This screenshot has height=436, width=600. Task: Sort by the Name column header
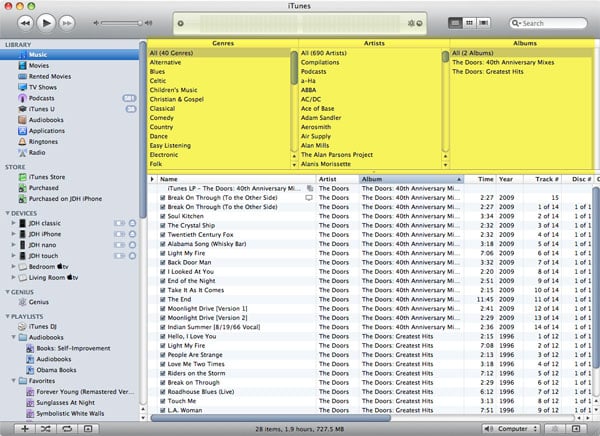point(236,179)
